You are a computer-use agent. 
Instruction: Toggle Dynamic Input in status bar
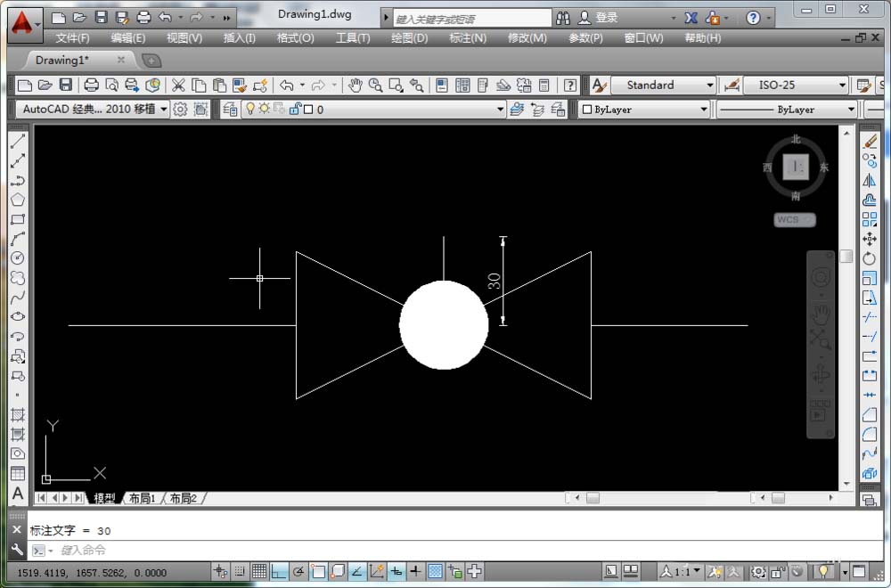pos(396,572)
